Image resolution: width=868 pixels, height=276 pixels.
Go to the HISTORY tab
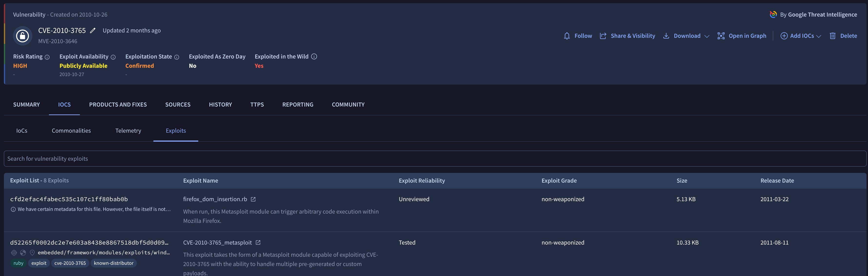(x=220, y=105)
